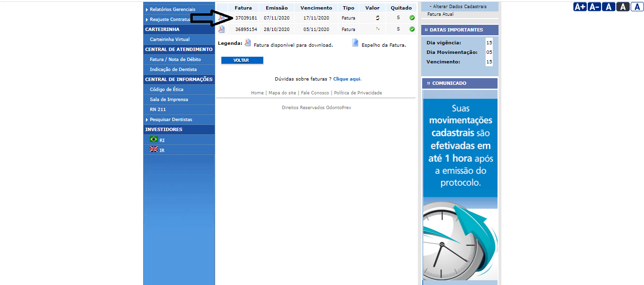Download PDF for invoice 36895154

(221, 30)
